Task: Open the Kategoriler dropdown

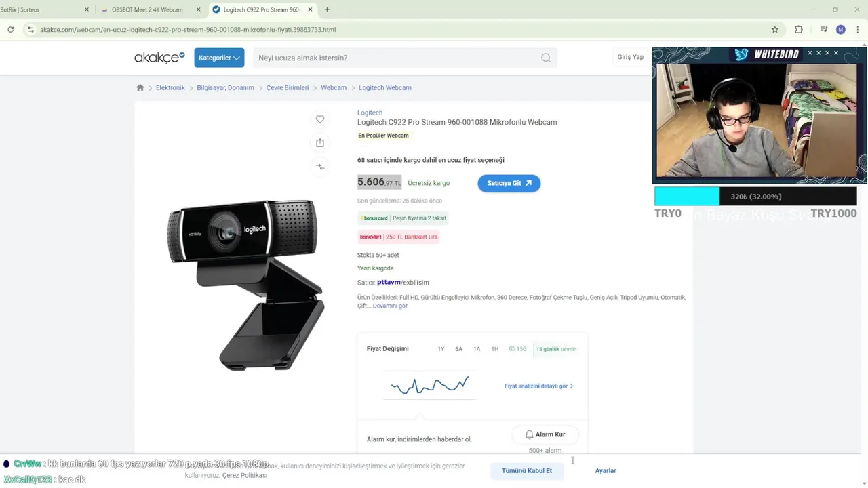Action: click(219, 58)
